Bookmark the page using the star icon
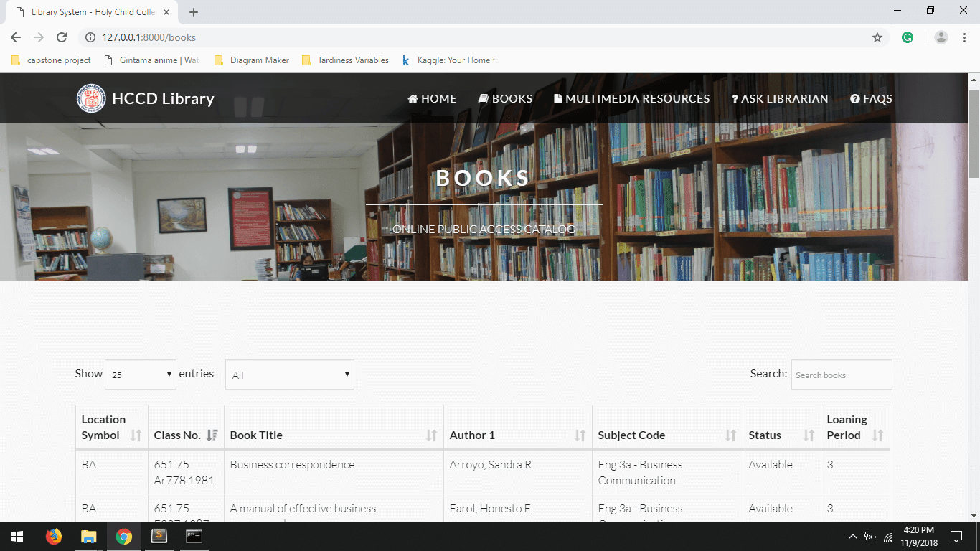 tap(877, 37)
